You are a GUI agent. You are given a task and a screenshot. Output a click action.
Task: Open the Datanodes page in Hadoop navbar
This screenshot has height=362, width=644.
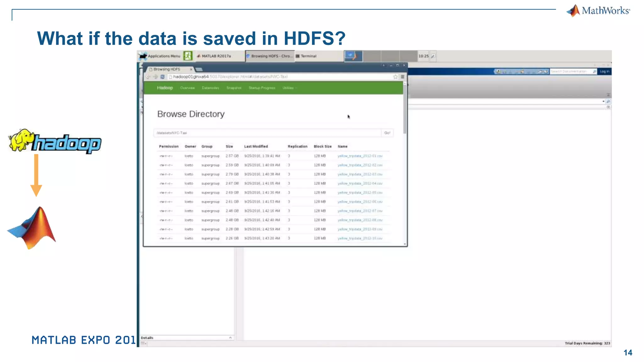[210, 88]
